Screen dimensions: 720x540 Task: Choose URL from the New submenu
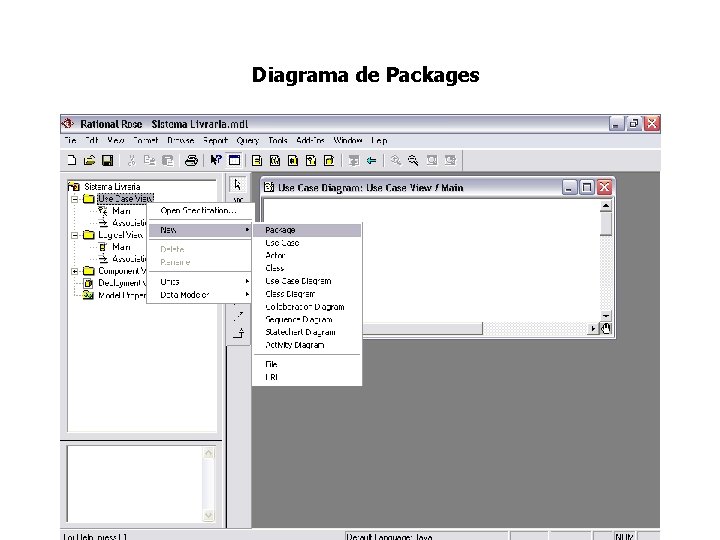307,377
